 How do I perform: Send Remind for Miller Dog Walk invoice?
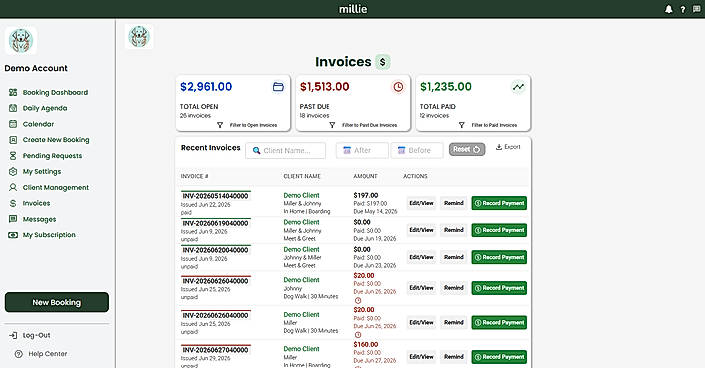point(454,323)
